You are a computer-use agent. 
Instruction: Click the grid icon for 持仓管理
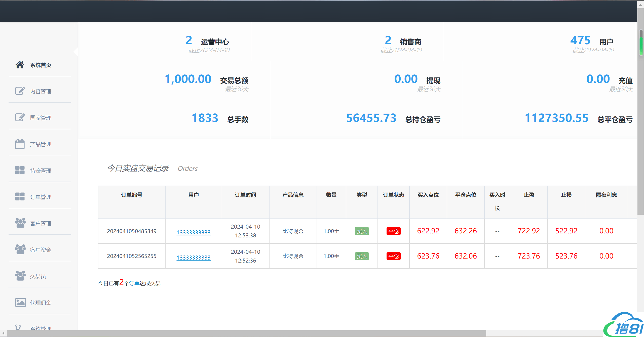coord(20,170)
